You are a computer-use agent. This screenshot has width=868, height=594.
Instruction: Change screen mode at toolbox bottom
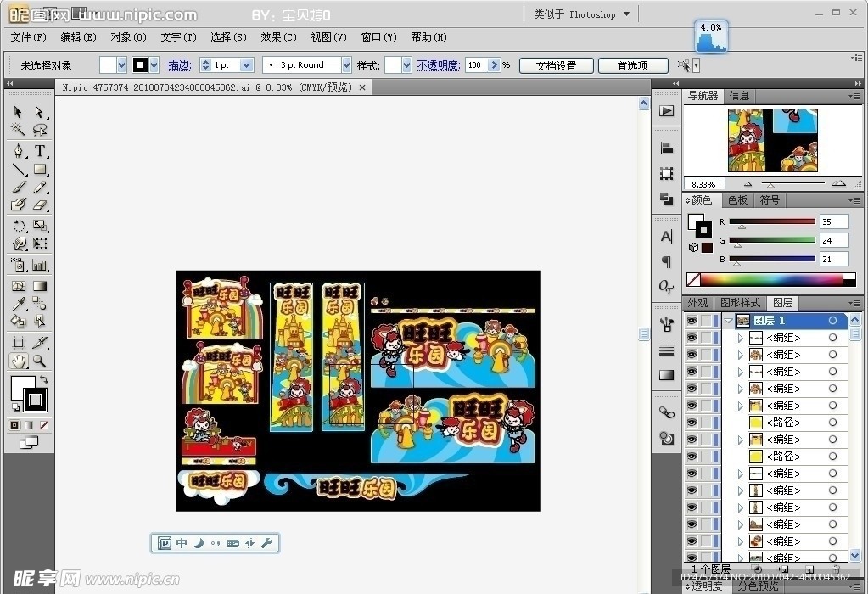coord(29,442)
